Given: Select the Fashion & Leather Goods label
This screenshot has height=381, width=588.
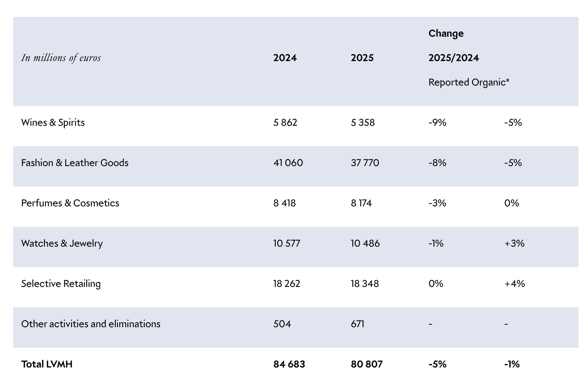Looking at the screenshot, I should pyautogui.click(x=75, y=163).
